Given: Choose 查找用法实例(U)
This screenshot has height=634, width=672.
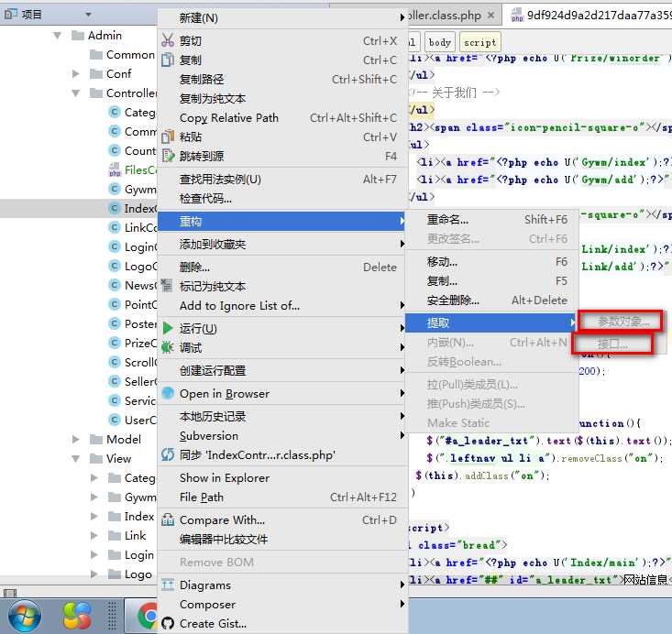Looking at the screenshot, I should coord(282,179).
